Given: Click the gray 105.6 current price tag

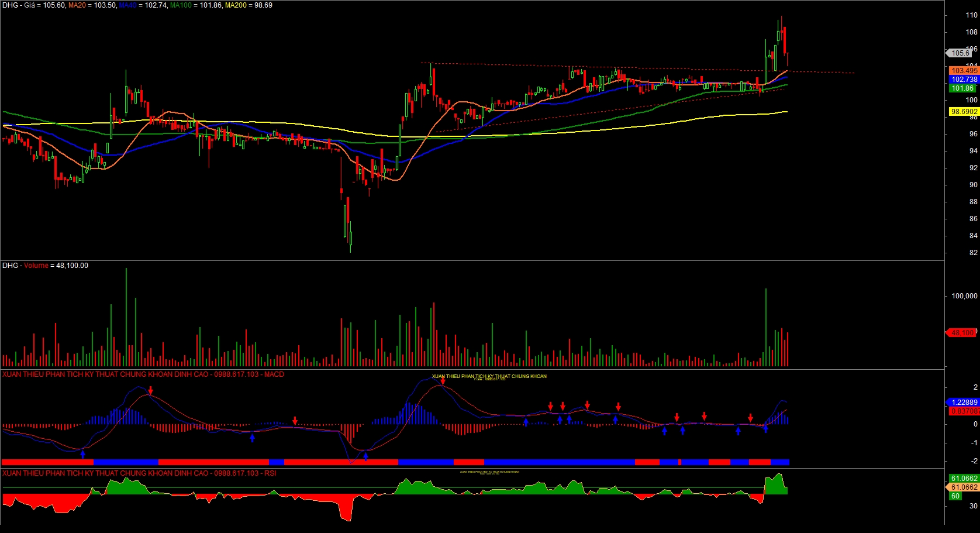Looking at the screenshot, I should 960,53.
